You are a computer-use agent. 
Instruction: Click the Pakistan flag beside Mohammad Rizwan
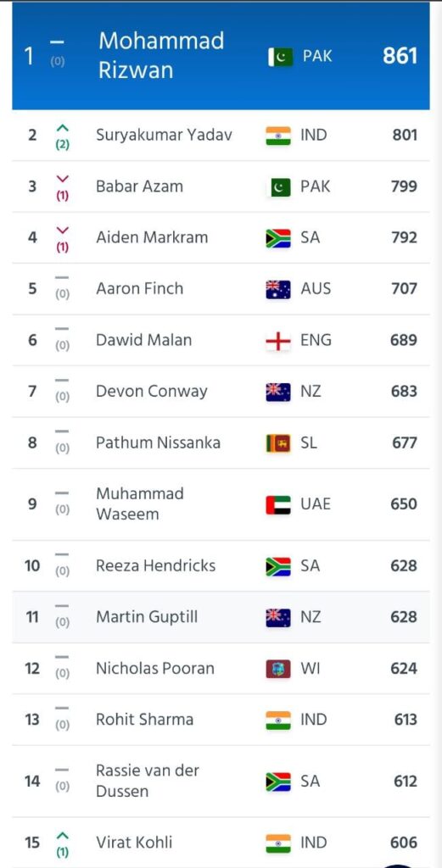(x=280, y=57)
